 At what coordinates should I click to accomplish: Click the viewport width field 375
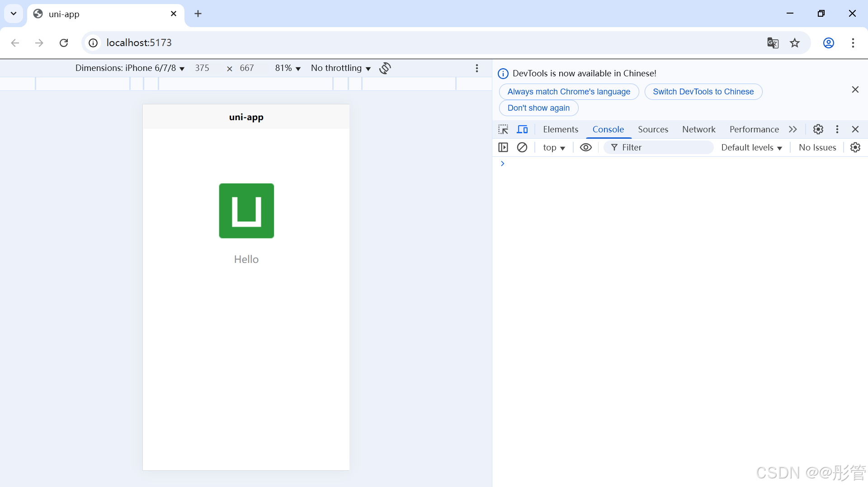202,68
